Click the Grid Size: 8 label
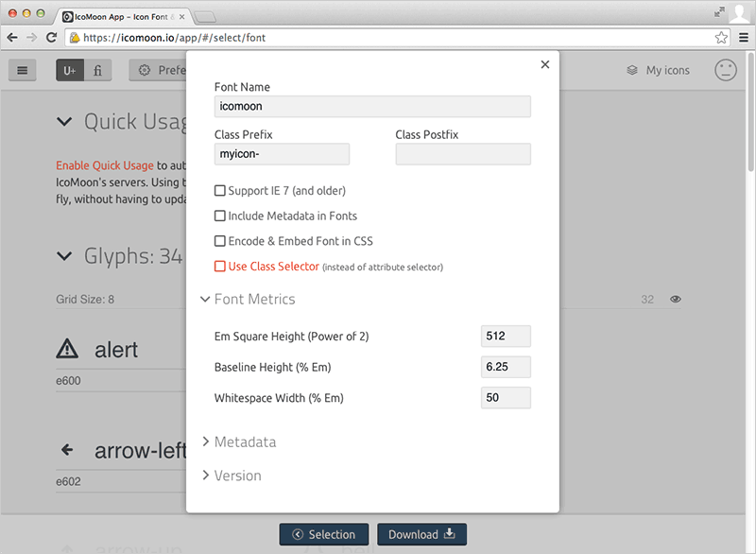Screen dimensions: 756x554 (85, 300)
